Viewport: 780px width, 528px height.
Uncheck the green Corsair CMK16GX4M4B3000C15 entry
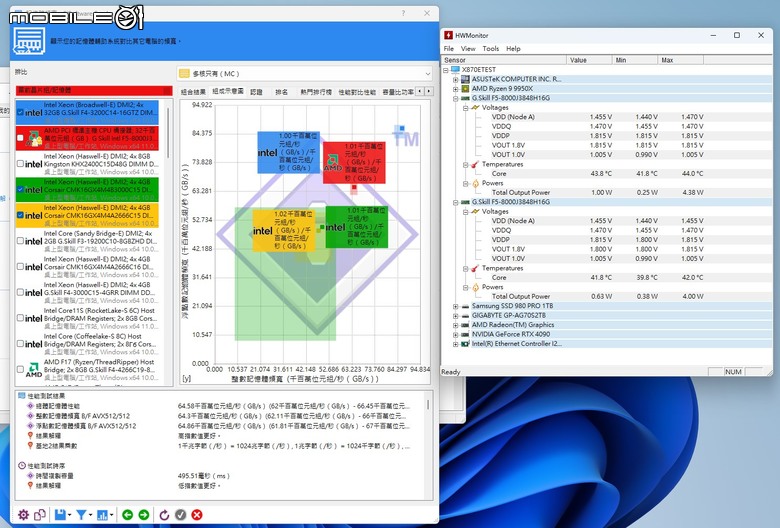(x=20, y=189)
